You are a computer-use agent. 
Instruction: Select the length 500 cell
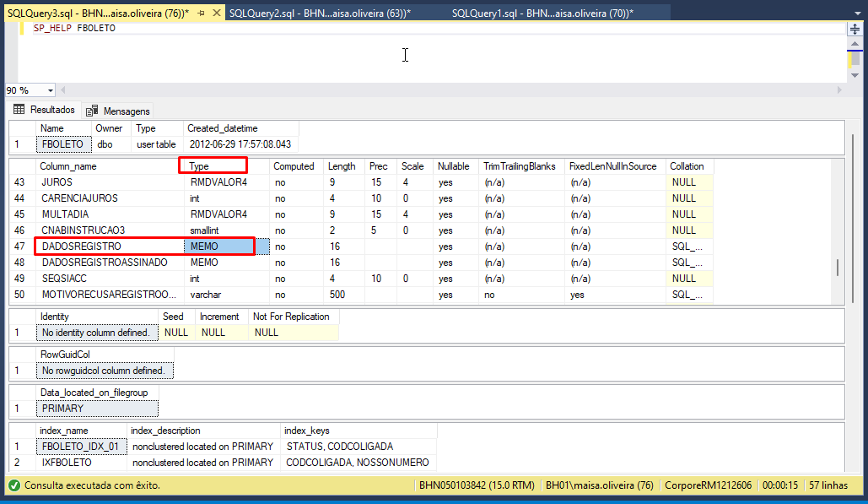click(344, 295)
